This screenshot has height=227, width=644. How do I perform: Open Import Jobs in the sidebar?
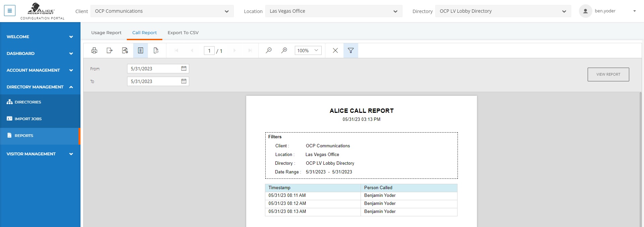40,119
